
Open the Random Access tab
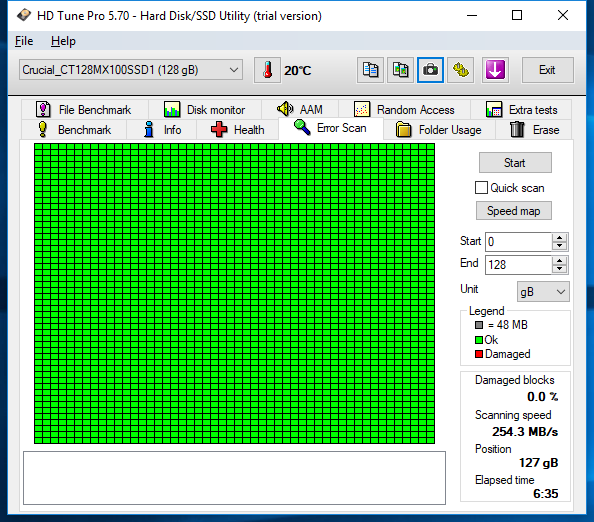click(404, 110)
